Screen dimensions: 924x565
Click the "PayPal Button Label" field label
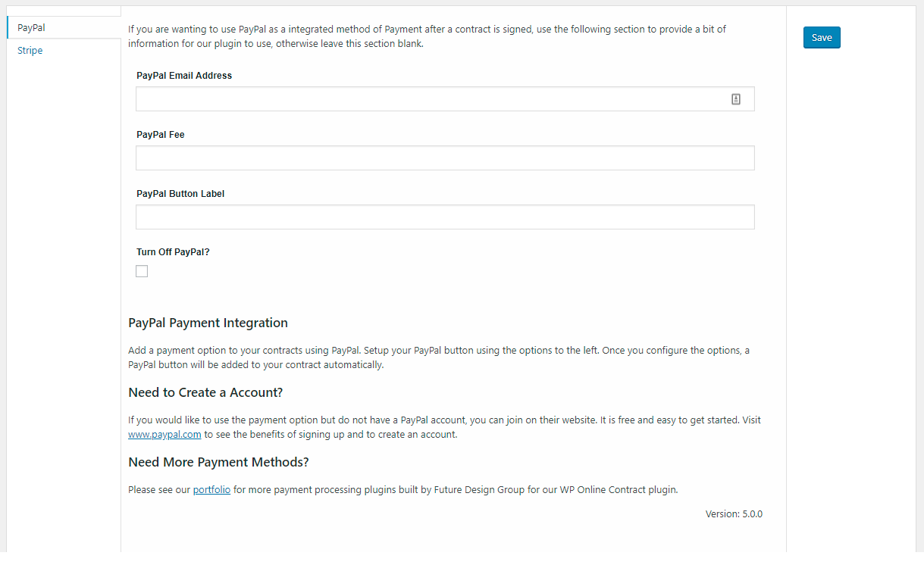click(x=180, y=194)
